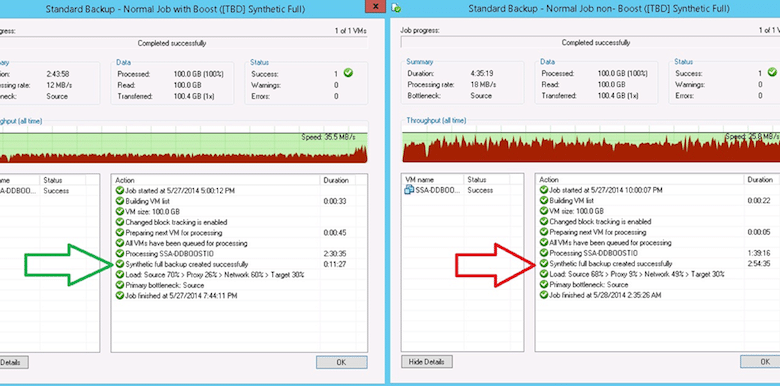
Task: Click check icon for 'All VMs have been queued' in non-Boost window
Action: click(x=544, y=243)
